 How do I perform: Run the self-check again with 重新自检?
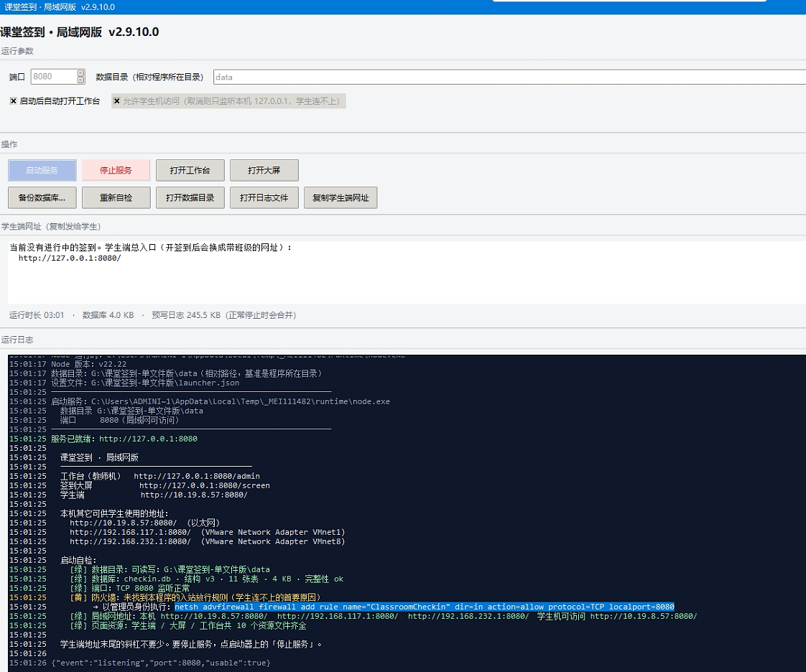coord(116,198)
